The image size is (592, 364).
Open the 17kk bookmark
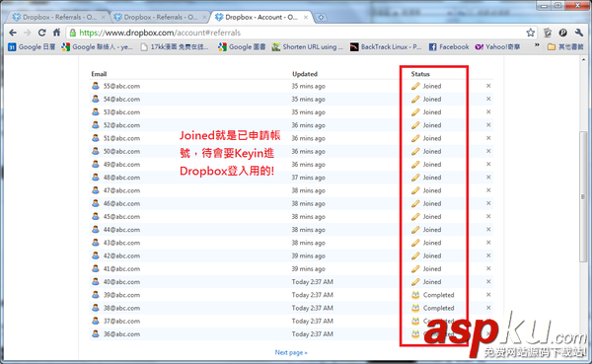click(x=175, y=46)
